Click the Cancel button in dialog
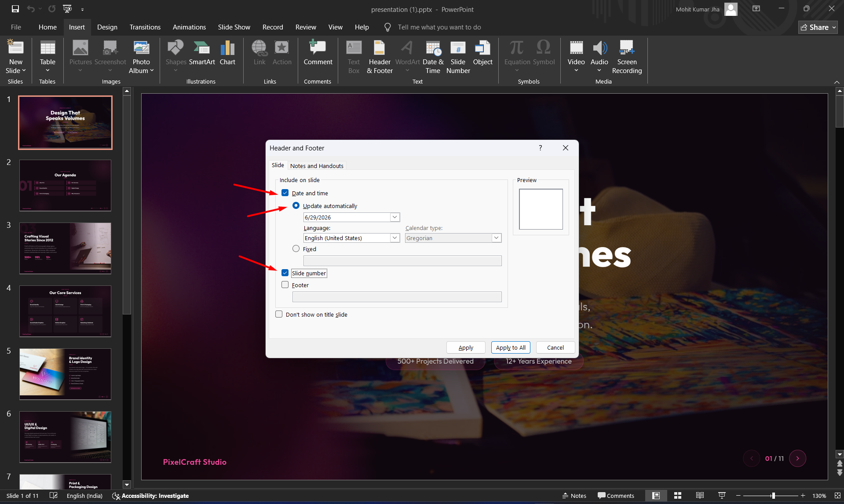The image size is (844, 504). [555, 347]
